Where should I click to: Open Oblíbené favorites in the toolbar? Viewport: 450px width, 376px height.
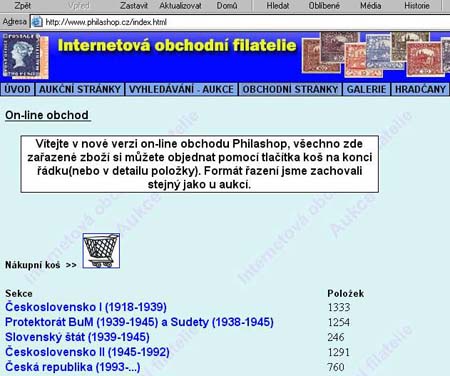[x=324, y=6]
